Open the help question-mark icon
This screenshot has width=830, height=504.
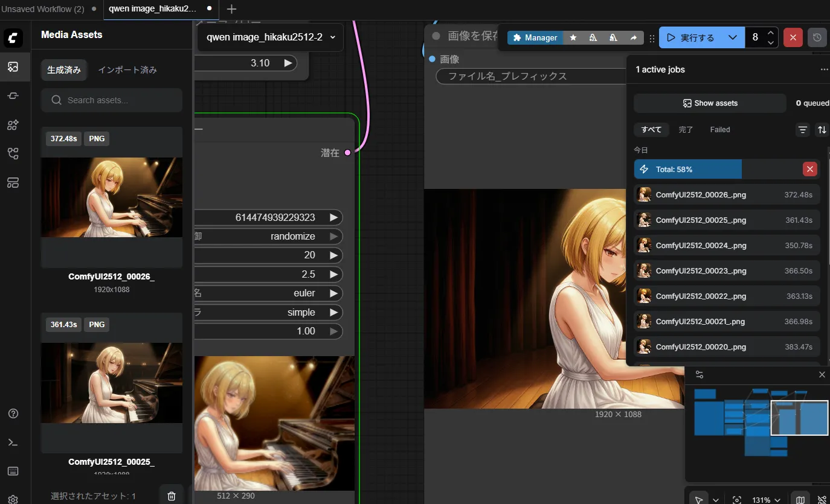click(13, 413)
